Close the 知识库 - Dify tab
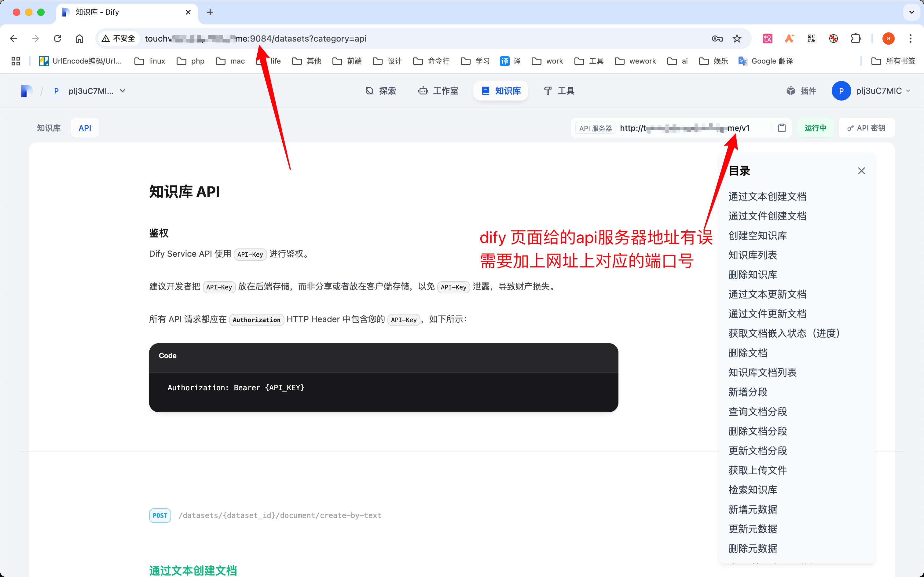The height and width of the screenshot is (577, 924). (188, 12)
